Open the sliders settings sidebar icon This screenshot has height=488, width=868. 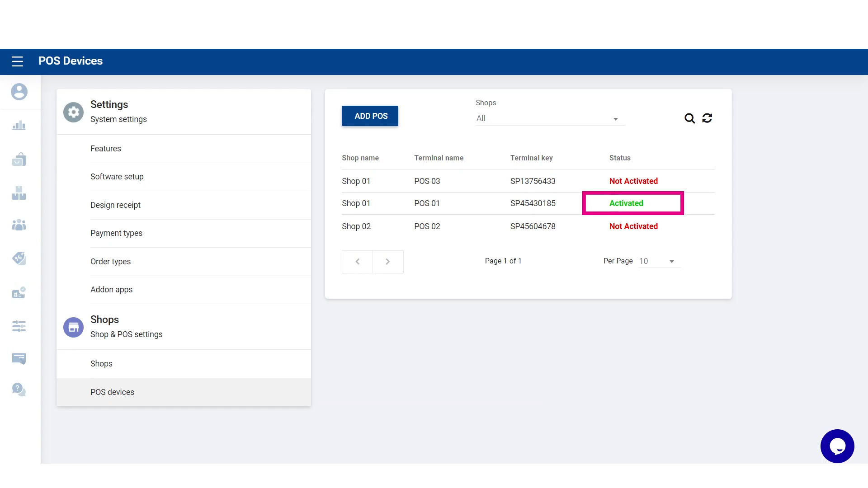(x=19, y=326)
